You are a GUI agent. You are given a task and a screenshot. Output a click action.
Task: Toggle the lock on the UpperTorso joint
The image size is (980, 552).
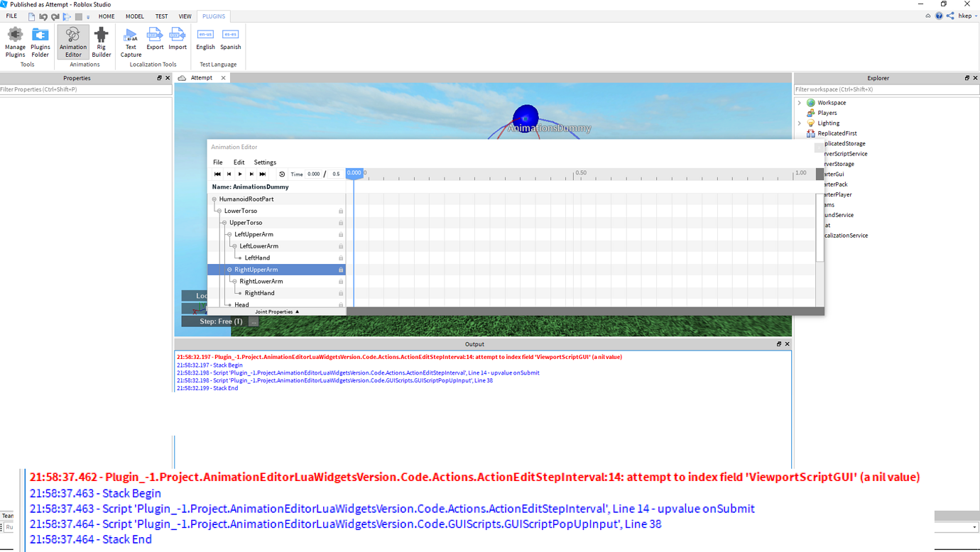point(341,223)
